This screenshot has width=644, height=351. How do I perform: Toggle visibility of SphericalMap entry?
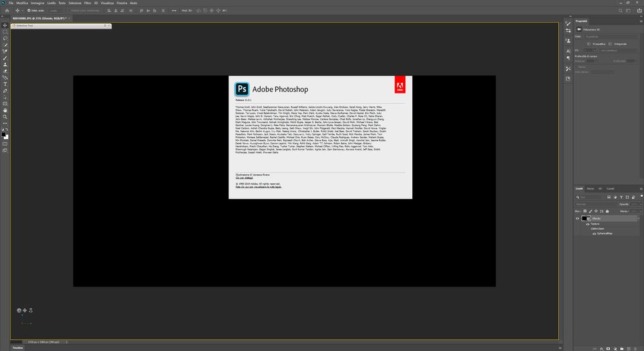pyautogui.click(x=594, y=234)
